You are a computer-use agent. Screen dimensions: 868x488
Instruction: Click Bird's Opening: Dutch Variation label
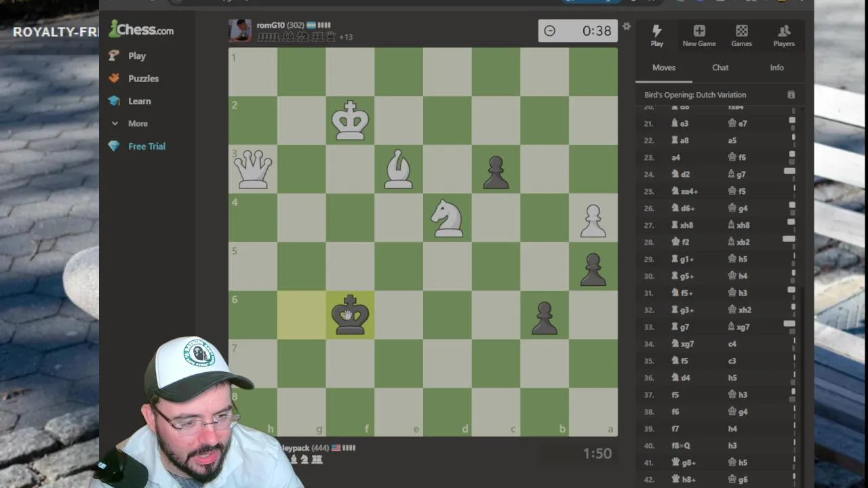click(x=695, y=95)
